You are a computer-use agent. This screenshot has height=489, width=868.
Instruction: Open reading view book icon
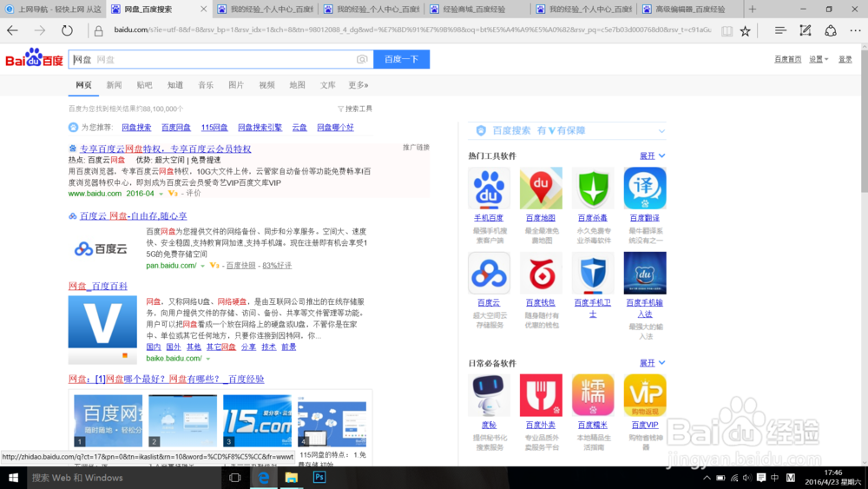pos(727,31)
